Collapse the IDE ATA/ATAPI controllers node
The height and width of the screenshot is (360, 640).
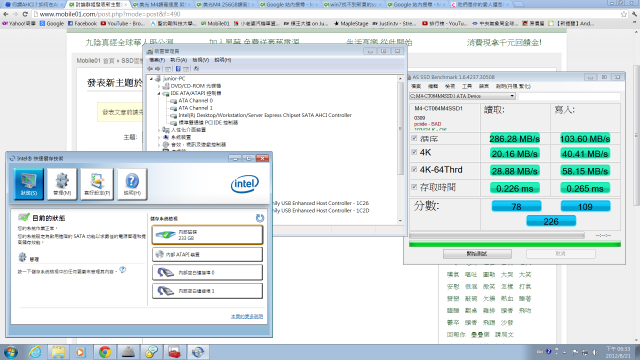pyautogui.click(x=159, y=93)
